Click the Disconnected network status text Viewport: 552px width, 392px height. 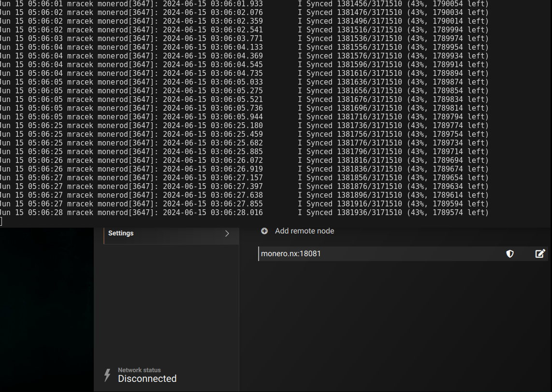point(147,378)
